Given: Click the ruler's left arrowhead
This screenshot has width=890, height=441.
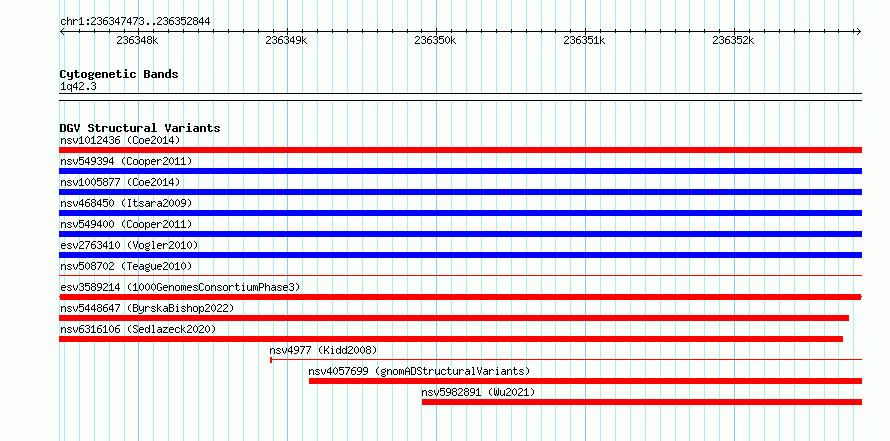Looking at the screenshot, I should (62, 32).
